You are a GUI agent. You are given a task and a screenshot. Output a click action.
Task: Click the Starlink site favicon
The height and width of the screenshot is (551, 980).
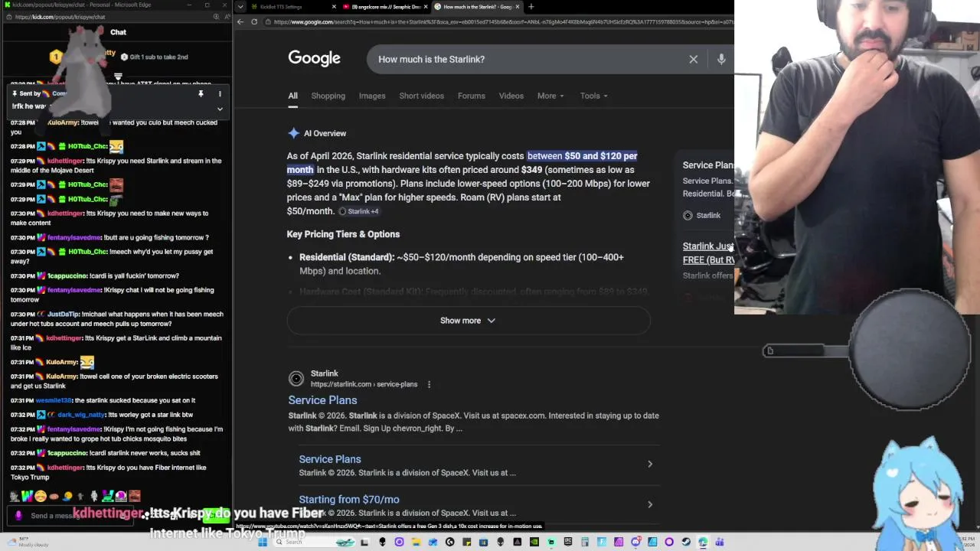(296, 379)
